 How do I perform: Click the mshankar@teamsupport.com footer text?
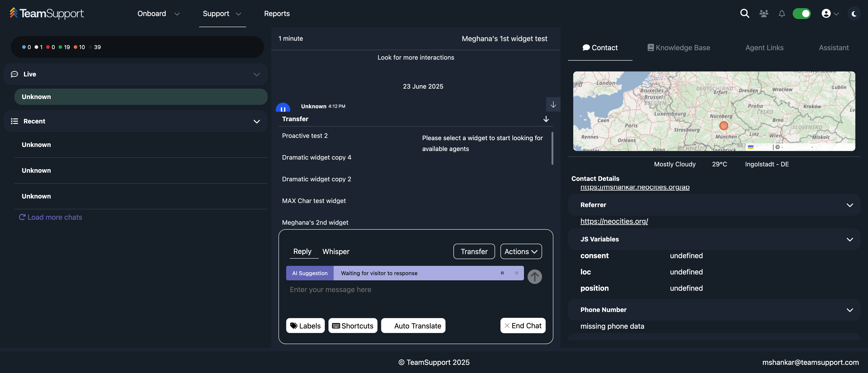click(x=810, y=362)
